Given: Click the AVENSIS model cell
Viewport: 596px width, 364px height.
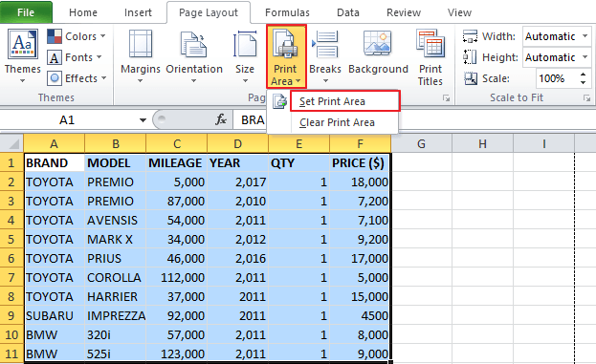Looking at the screenshot, I should [x=116, y=220].
